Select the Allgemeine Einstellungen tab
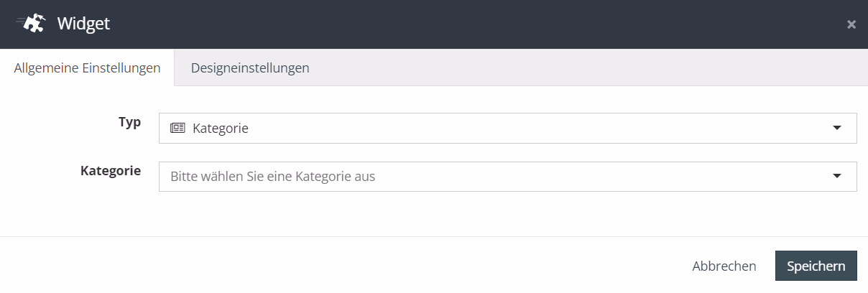 pyautogui.click(x=87, y=68)
